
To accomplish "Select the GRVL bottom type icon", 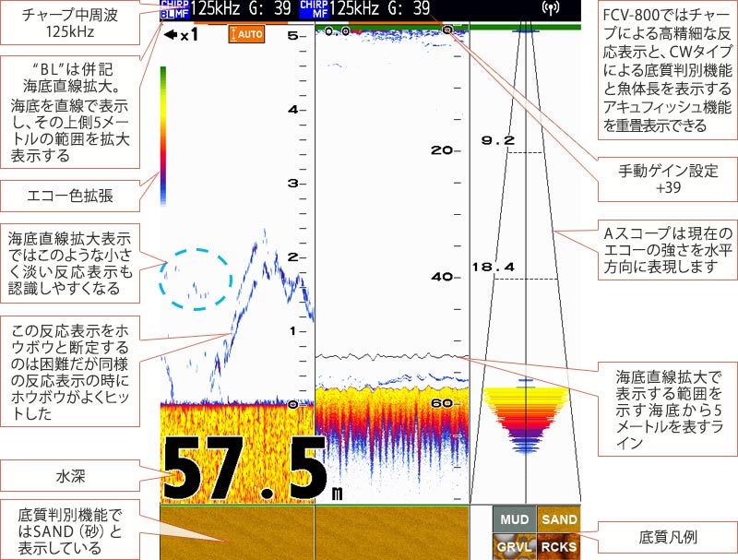I will [515, 546].
